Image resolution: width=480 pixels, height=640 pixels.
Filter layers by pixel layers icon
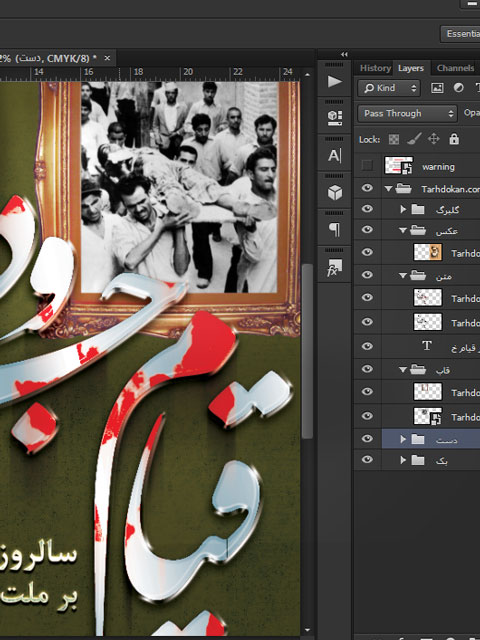tap(437, 88)
